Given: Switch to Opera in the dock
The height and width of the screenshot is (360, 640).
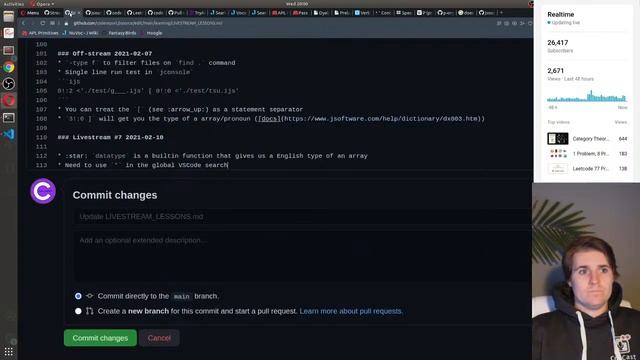Looking at the screenshot, I should click(9, 100).
